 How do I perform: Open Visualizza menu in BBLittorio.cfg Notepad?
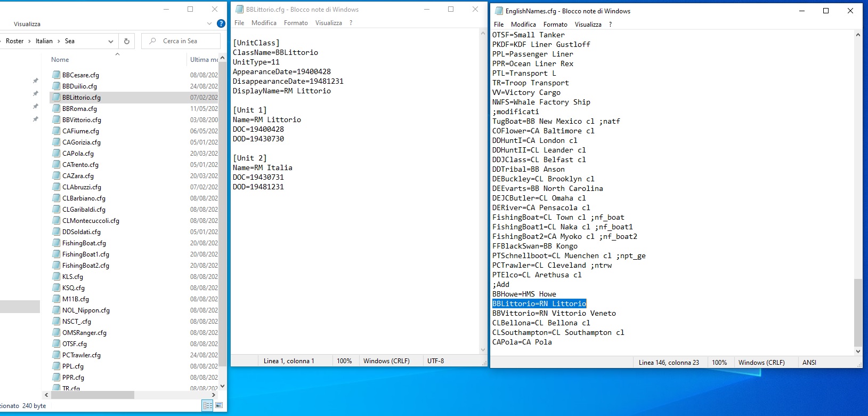coord(329,23)
